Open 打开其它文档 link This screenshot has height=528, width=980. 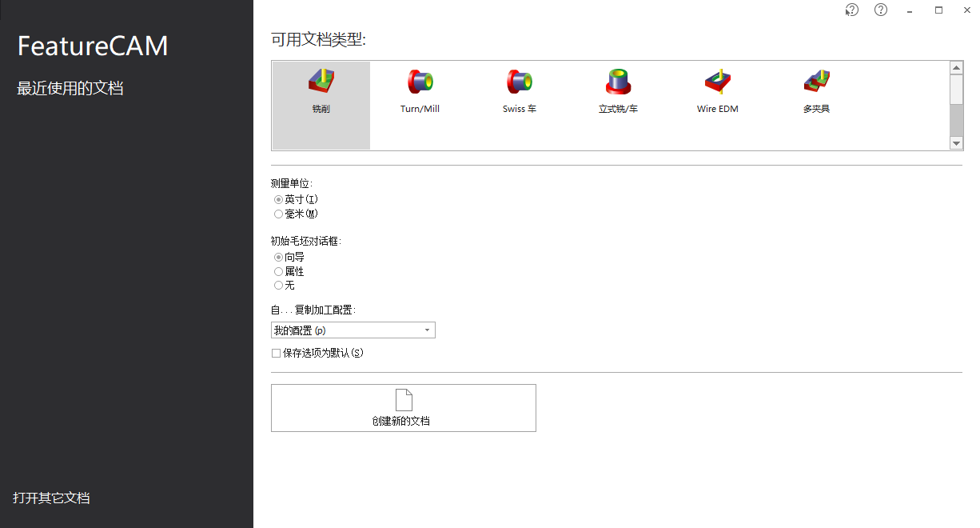[51, 498]
